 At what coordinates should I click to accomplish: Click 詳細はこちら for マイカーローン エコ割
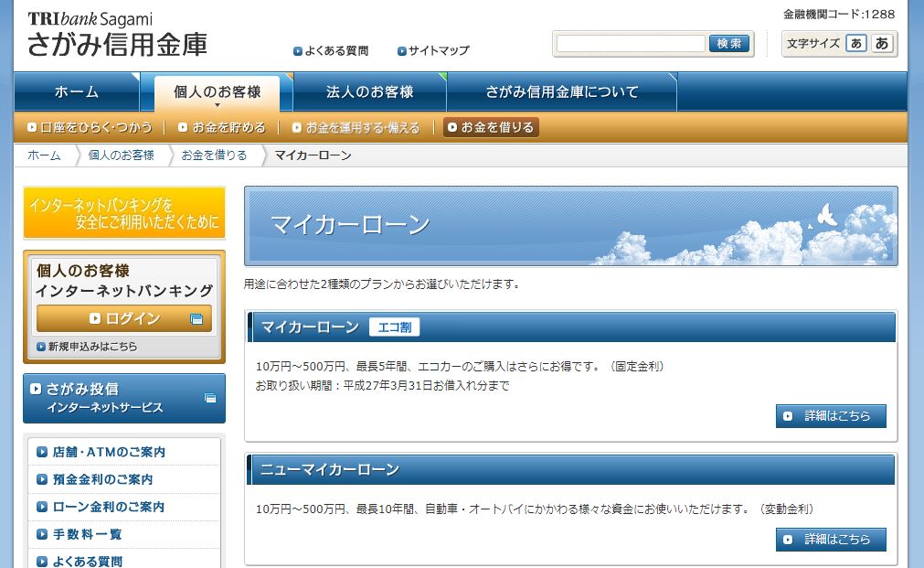tap(831, 416)
